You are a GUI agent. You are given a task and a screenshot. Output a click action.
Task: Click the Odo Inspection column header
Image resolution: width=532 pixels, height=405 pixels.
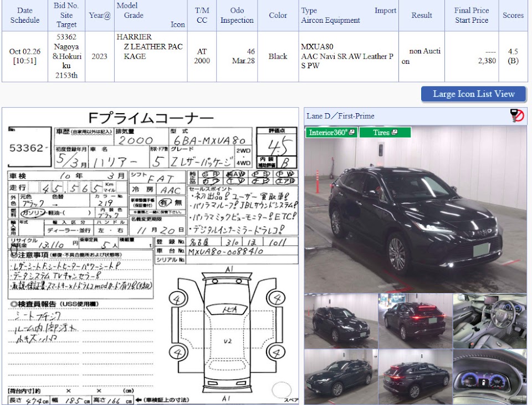coord(237,16)
